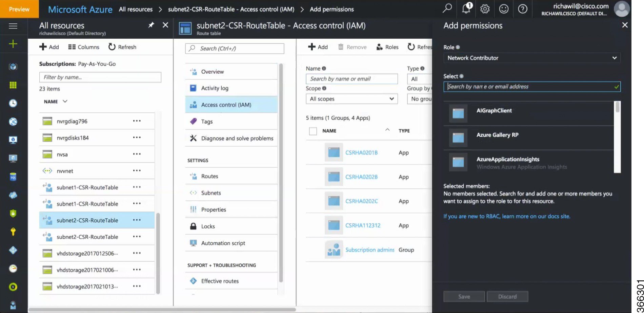Click the green plus New resource icon
This screenshot has width=644, height=313.
click(x=13, y=44)
